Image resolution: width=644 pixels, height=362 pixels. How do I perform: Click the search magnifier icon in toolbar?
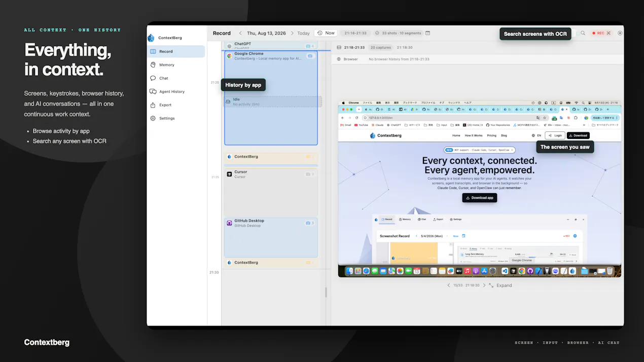tap(583, 33)
